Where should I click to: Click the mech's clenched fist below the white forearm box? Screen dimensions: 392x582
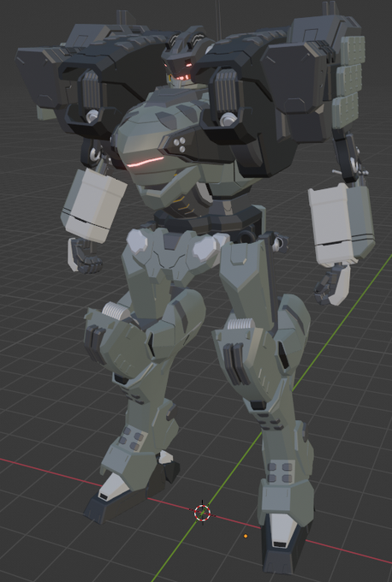point(85,256)
